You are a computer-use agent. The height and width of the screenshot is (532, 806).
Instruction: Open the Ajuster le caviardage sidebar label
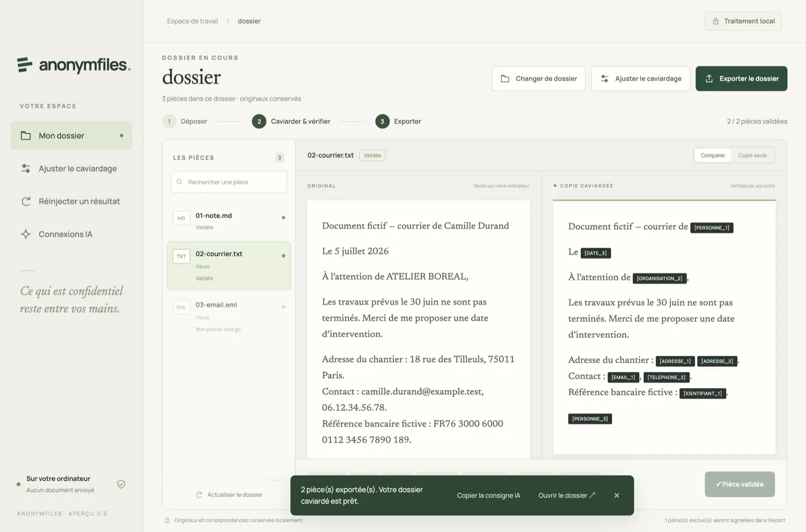tap(78, 169)
